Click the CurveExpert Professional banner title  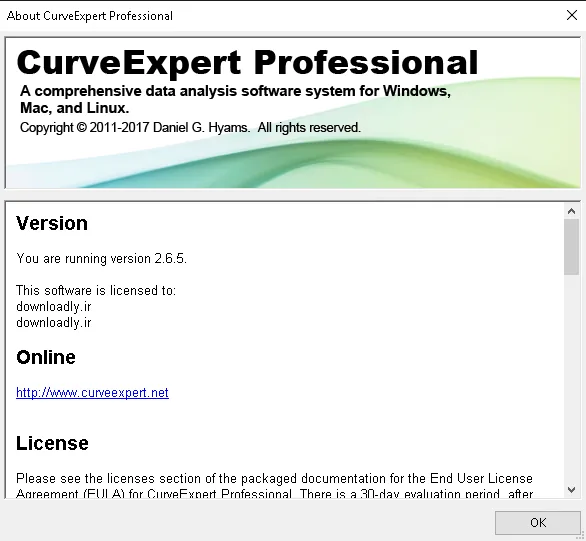point(247,62)
